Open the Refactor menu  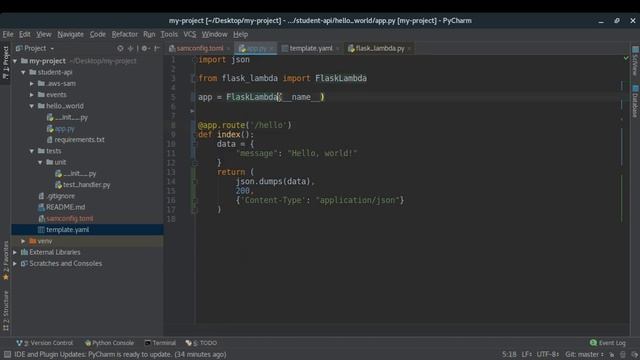124,34
